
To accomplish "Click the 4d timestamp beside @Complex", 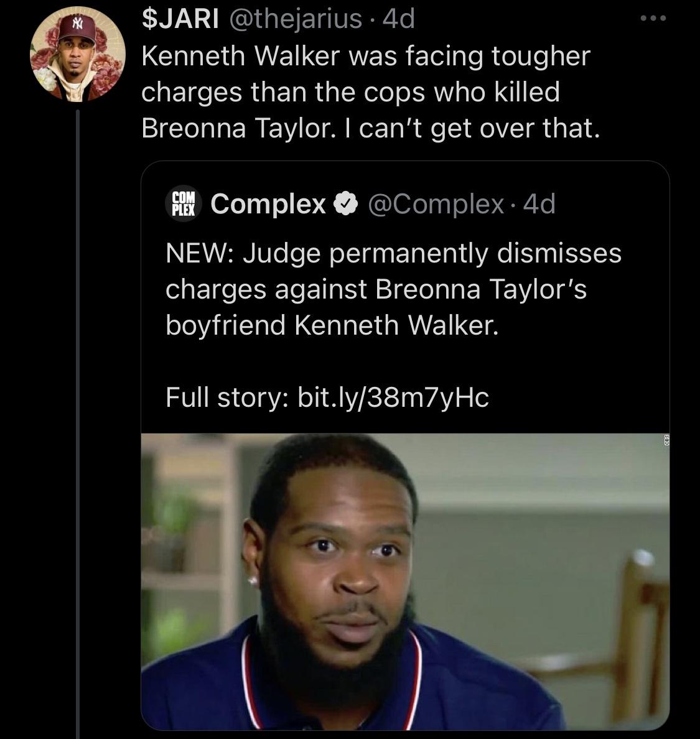I will point(539,203).
